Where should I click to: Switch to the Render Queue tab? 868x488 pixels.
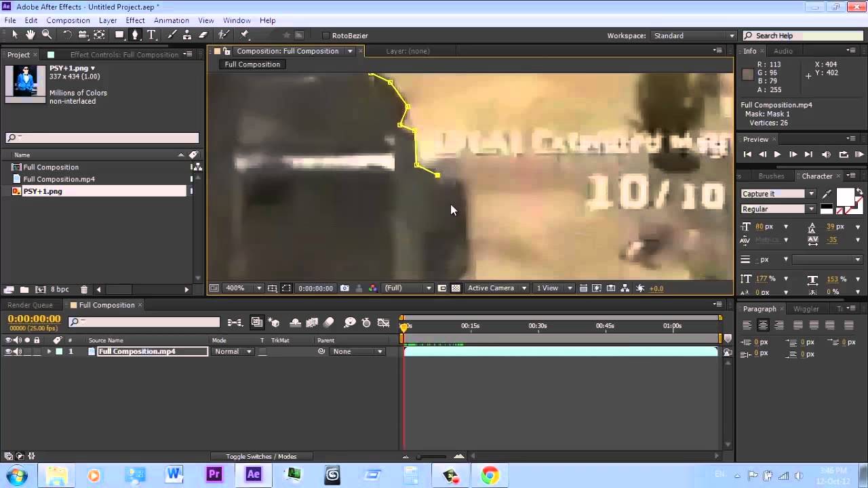(x=30, y=305)
